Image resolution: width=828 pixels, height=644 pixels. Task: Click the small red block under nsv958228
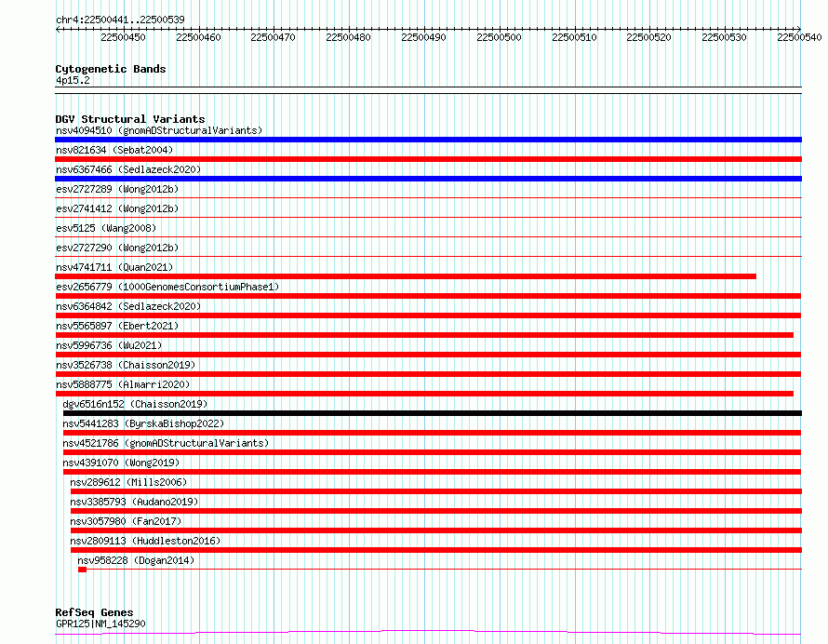82,570
